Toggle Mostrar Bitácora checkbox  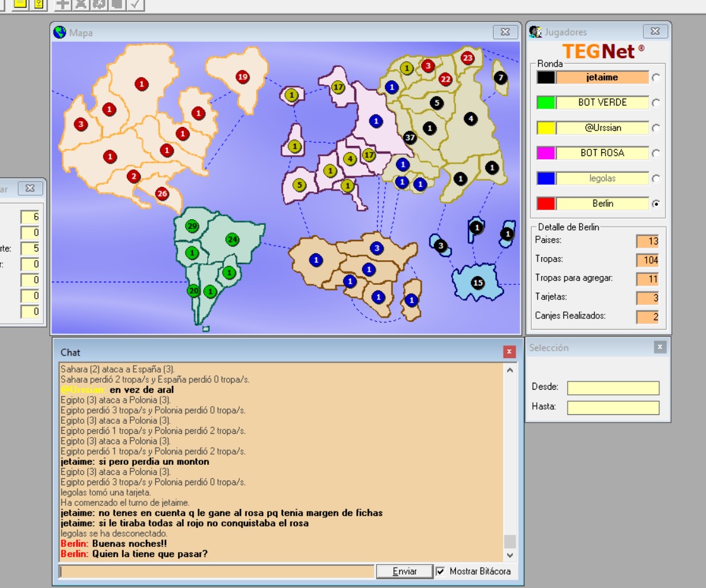pyautogui.click(x=440, y=572)
